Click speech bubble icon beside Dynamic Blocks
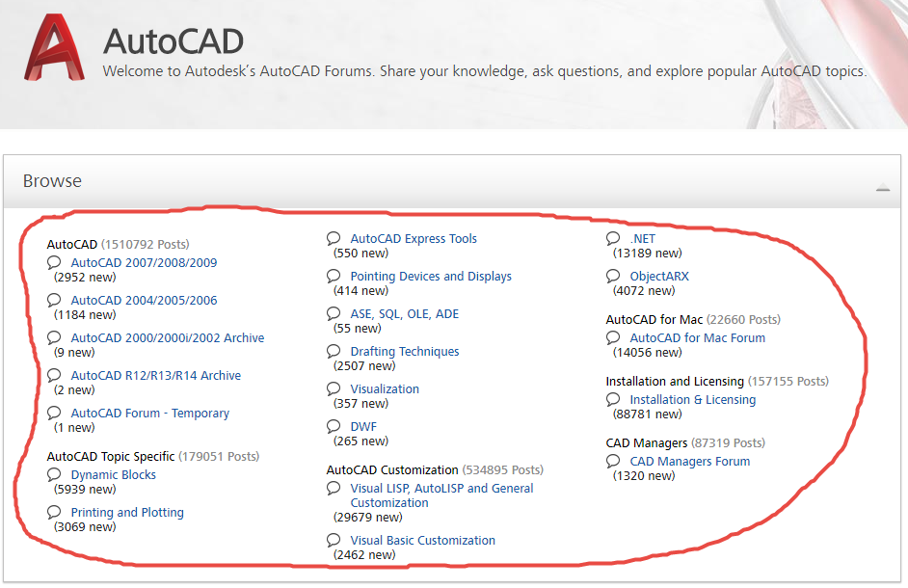Screen dimensions: 908x588 coord(54,474)
